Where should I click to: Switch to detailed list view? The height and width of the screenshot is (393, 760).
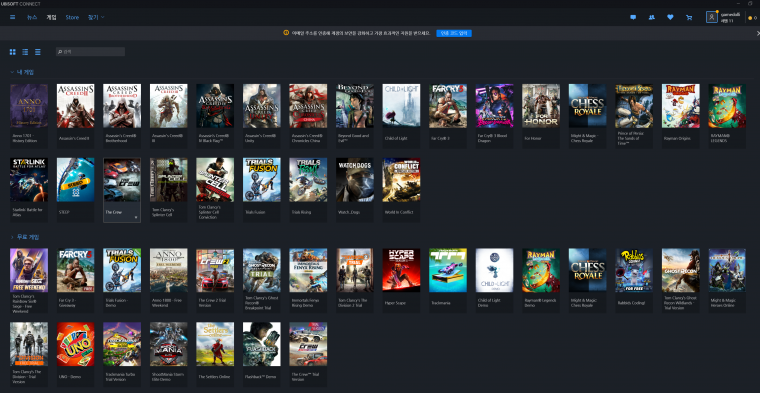pos(25,52)
